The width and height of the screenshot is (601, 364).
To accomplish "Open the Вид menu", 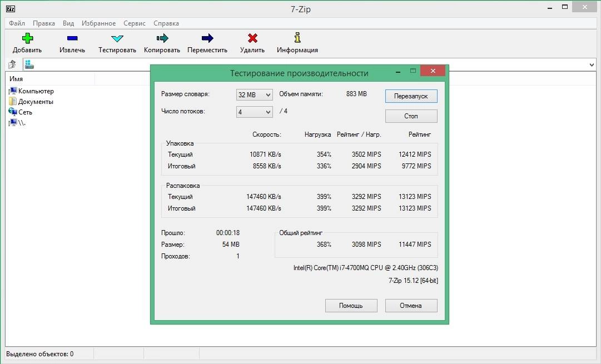I will point(68,23).
